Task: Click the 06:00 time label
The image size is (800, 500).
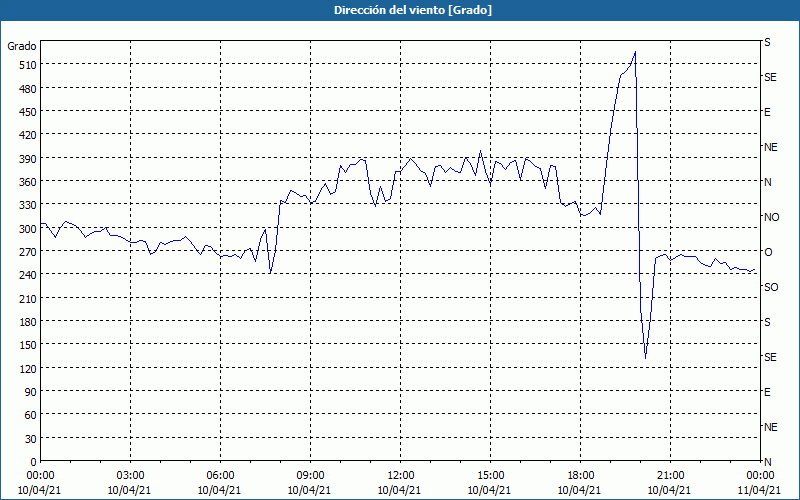Action: click(220, 476)
